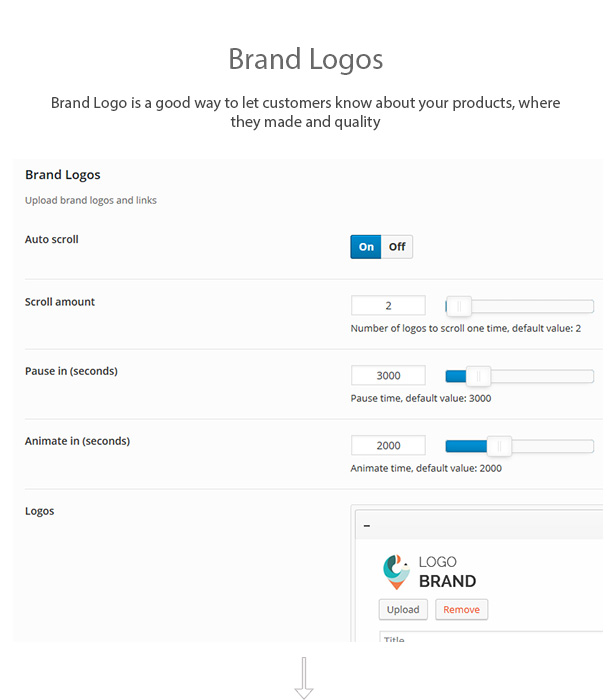Click the Scroll amount slider handle
Viewport: 616px width, 700px height.
[x=459, y=306]
